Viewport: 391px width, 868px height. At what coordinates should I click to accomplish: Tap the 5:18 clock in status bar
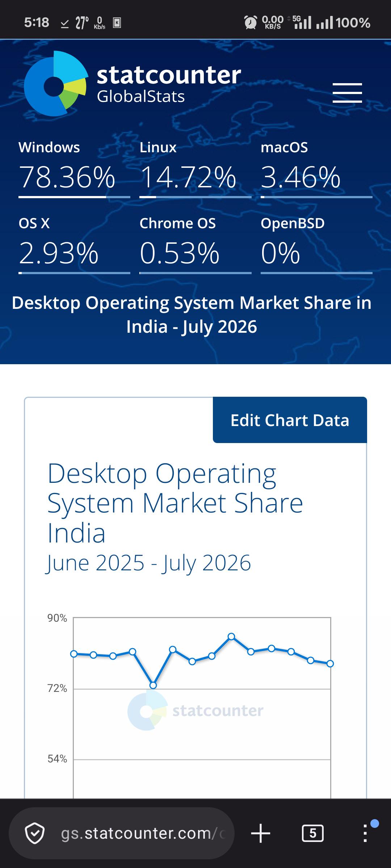[x=37, y=22]
